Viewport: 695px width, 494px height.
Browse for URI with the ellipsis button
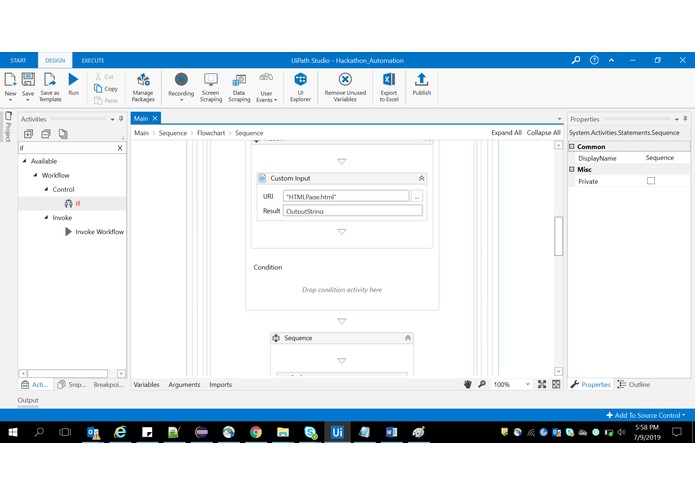tap(417, 196)
